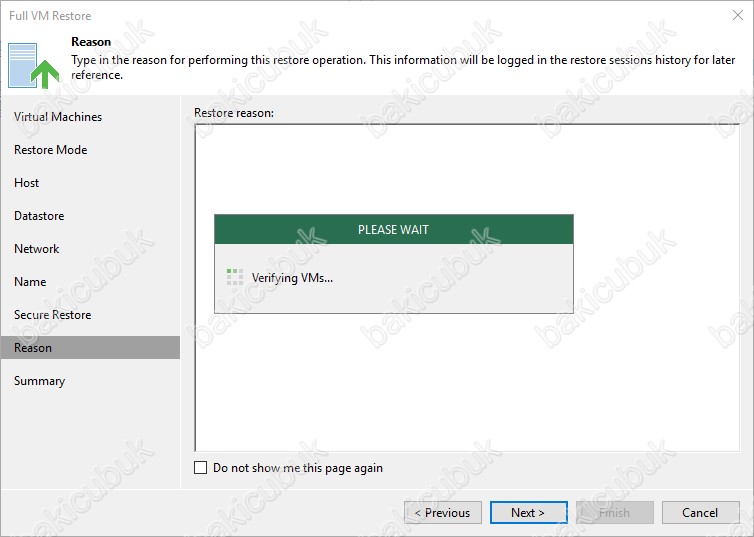Cancel the restore wizard
754x537 pixels.
[700, 513]
